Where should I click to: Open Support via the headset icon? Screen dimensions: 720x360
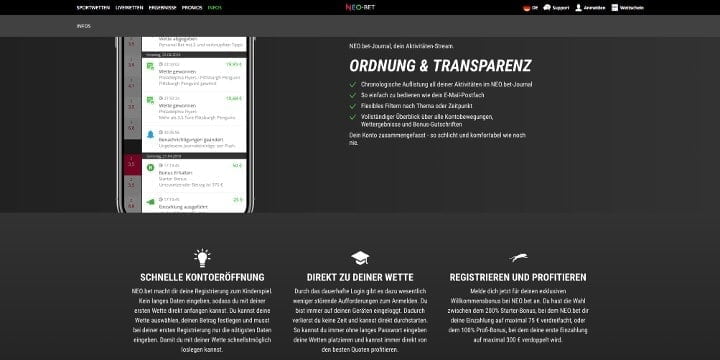pos(547,7)
